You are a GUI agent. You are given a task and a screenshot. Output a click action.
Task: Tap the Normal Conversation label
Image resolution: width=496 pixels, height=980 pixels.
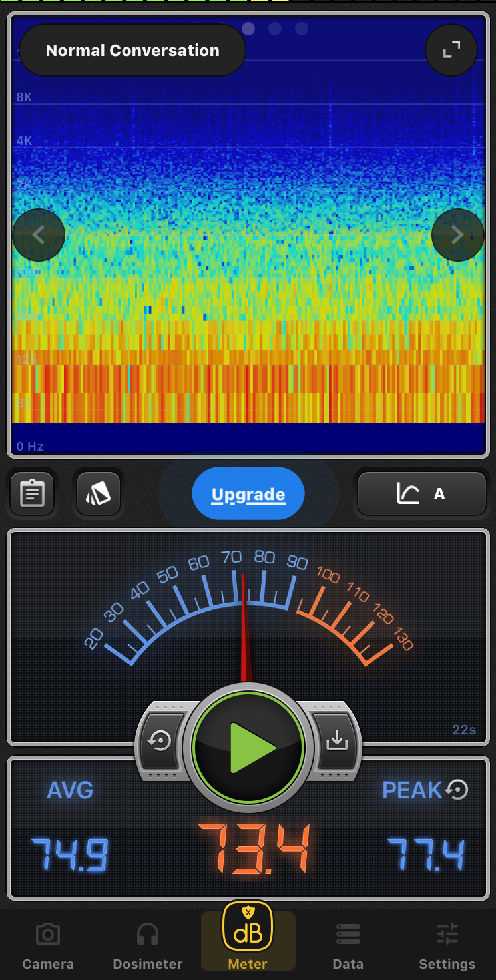click(x=132, y=51)
